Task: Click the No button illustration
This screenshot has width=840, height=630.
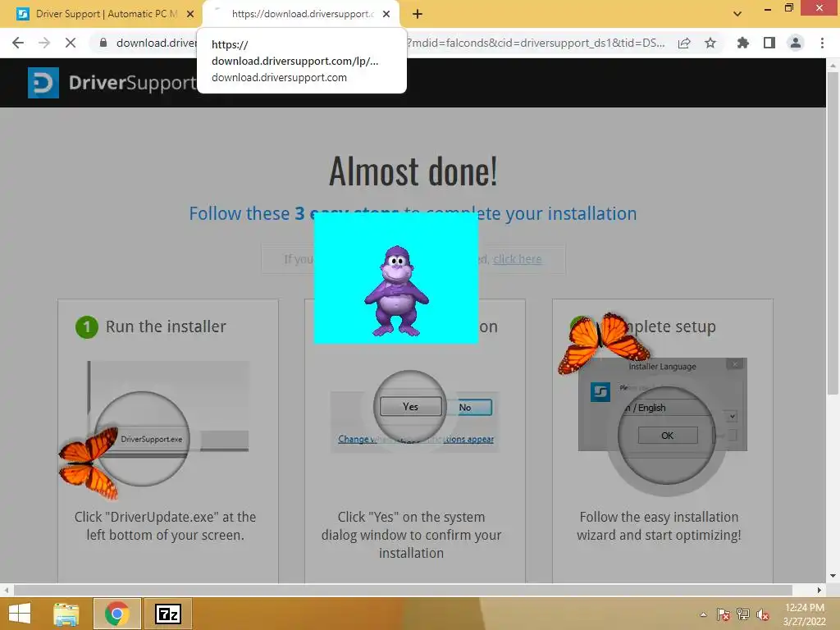Action: coord(468,408)
